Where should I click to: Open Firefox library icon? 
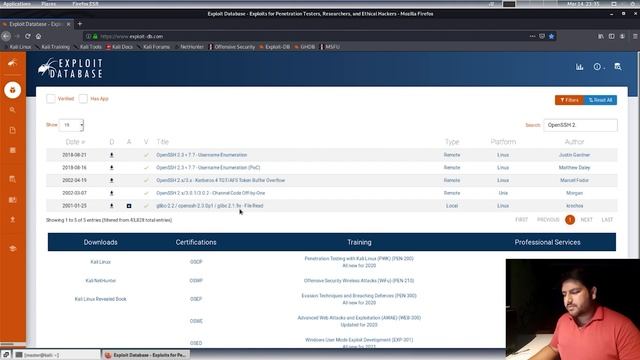[x=601, y=36]
